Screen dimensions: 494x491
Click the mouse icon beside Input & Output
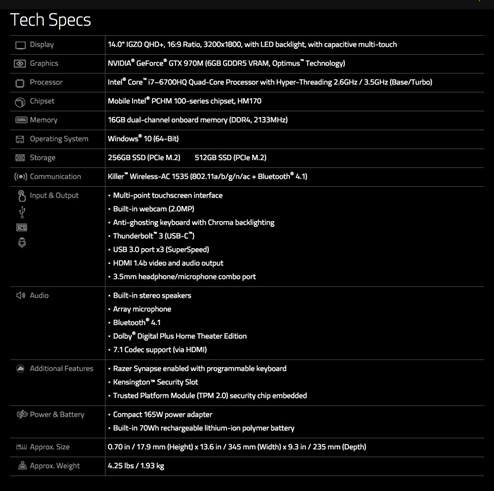pos(22,196)
